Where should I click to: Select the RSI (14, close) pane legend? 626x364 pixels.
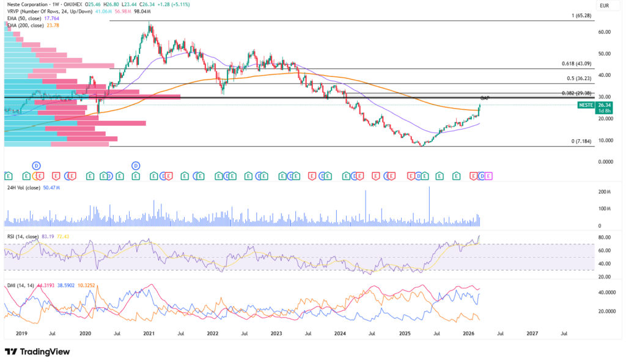tap(22, 236)
